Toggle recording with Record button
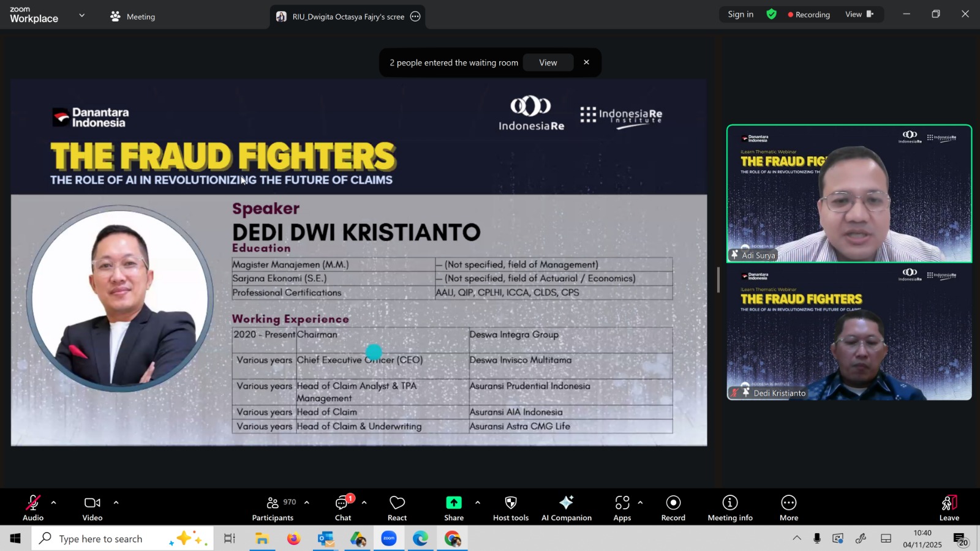Viewport: 980px width, 551px height. [x=673, y=508]
